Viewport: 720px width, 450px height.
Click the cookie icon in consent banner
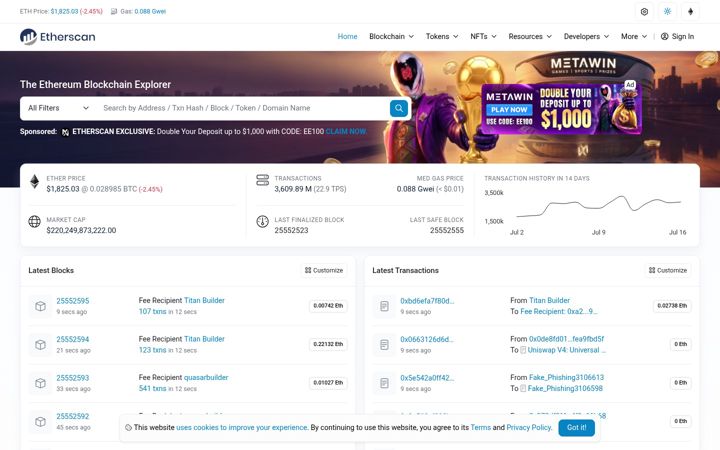(x=129, y=428)
